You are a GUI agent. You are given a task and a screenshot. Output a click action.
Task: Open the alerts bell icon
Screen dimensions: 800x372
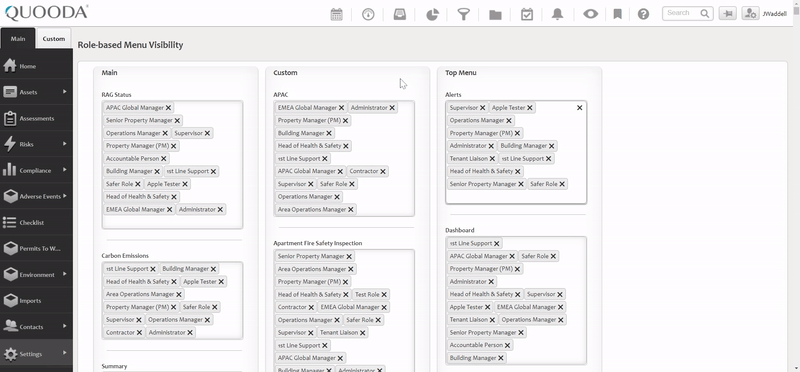(557, 14)
